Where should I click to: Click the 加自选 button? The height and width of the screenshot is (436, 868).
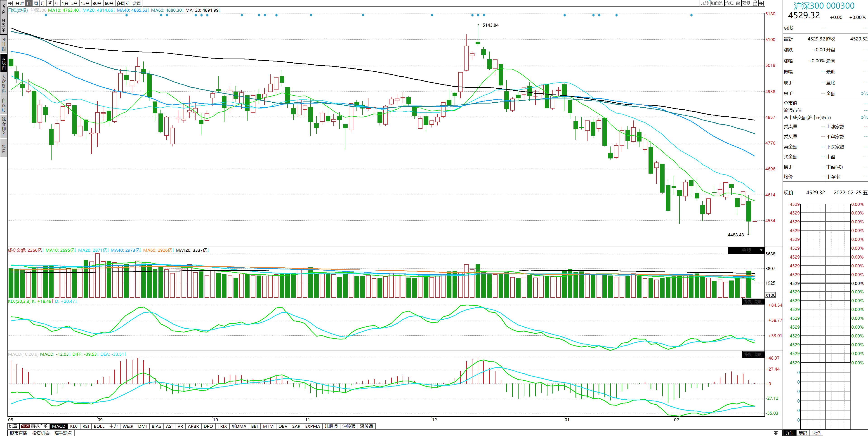717,3
